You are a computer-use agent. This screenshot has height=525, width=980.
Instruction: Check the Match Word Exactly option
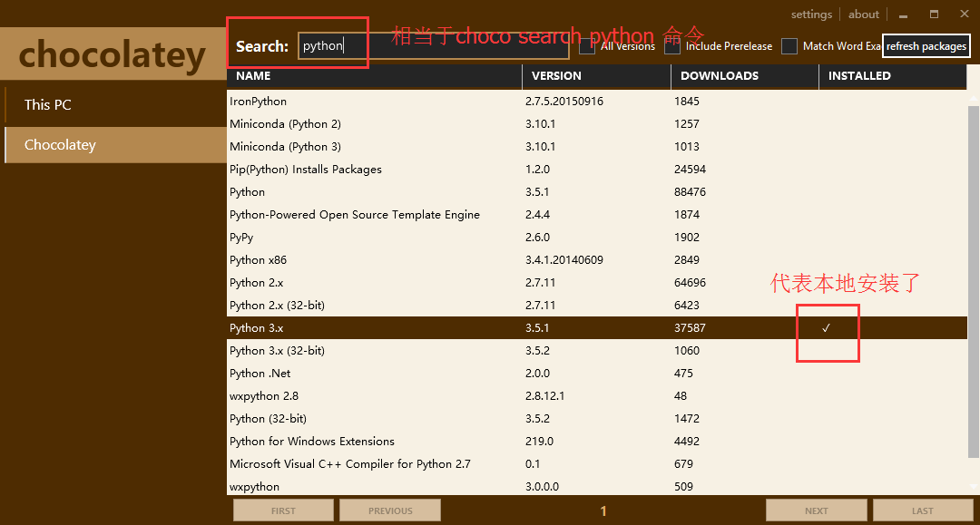pos(789,46)
